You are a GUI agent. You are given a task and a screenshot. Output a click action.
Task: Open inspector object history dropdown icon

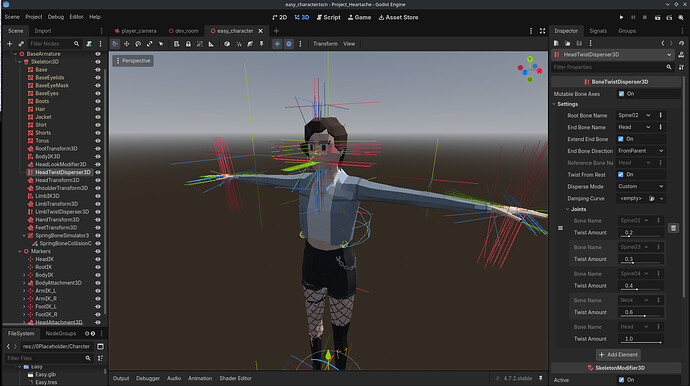coord(682,43)
